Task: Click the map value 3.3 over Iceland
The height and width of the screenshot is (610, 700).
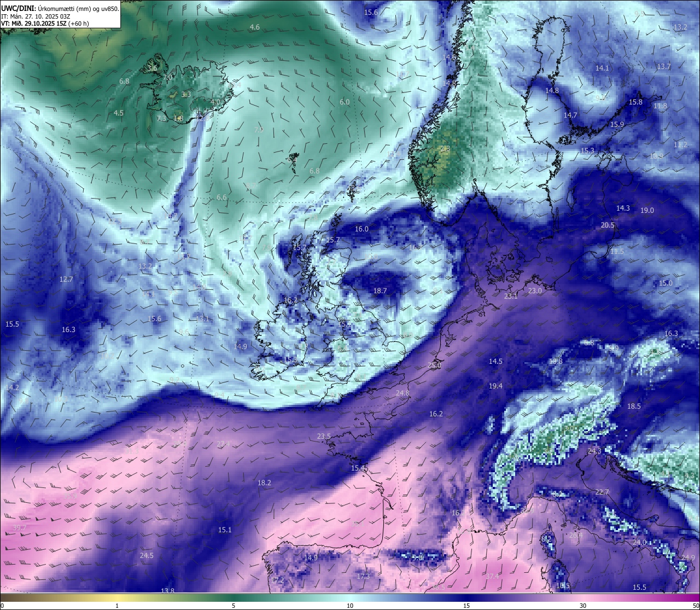Action: [186, 94]
